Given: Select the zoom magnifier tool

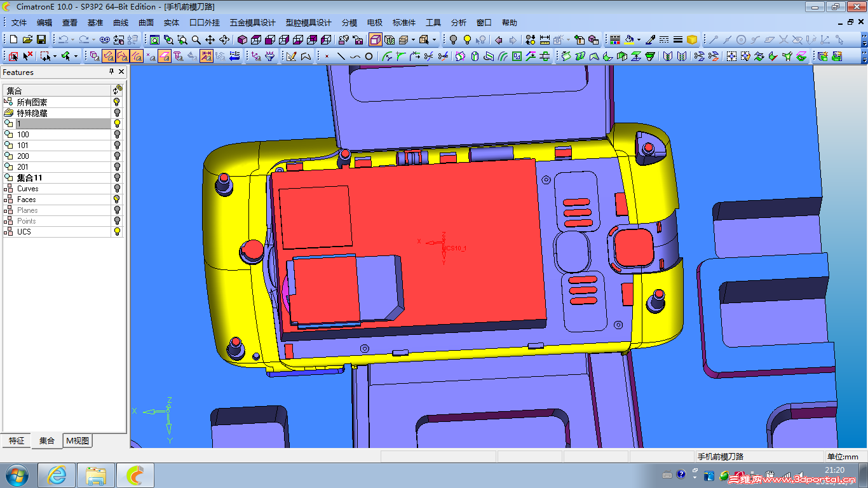Looking at the screenshot, I should click(x=196, y=39).
